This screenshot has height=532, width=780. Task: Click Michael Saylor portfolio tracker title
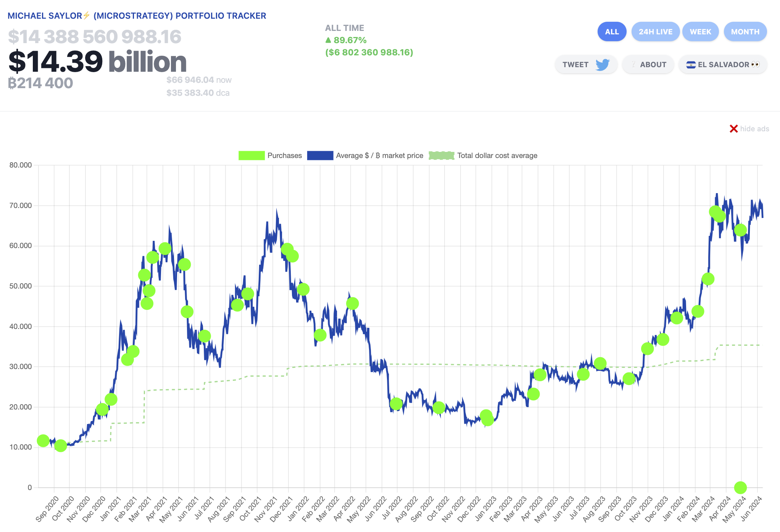[x=137, y=16]
